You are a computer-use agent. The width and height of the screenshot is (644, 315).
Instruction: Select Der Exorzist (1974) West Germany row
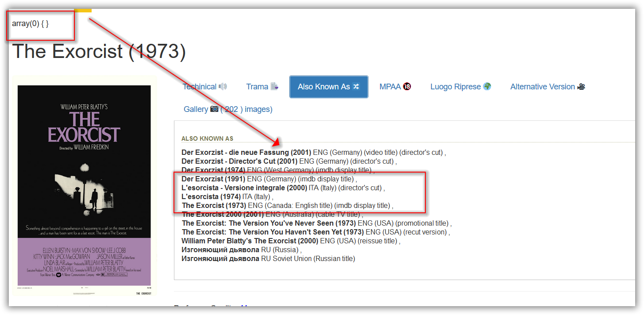click(278, 170)
